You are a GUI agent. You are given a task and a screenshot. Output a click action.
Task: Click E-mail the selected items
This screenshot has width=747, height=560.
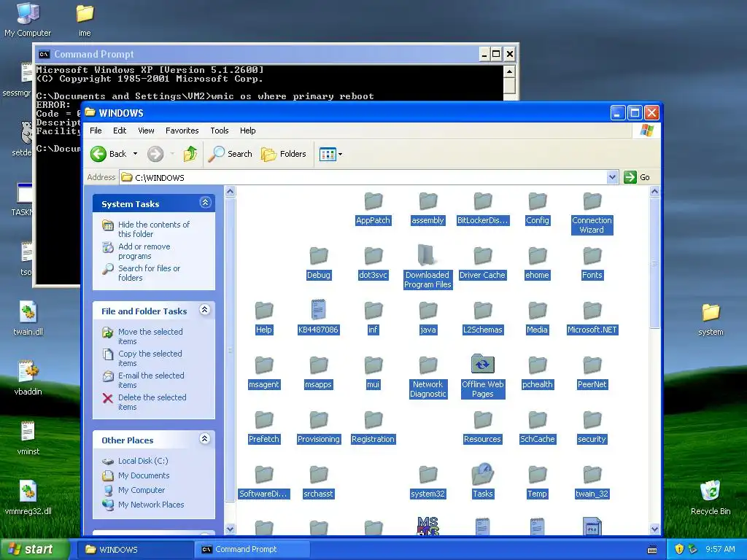[x=151, y=380]
